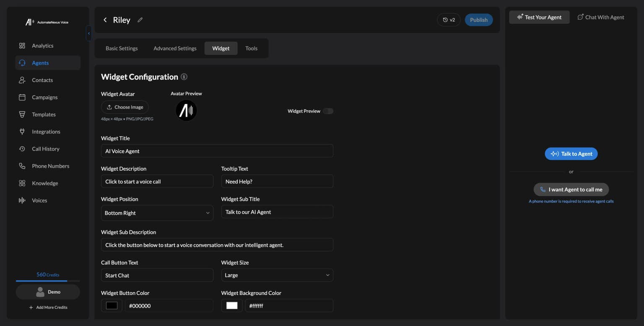This screenshot has width=644, height=326.
Task: Click the Phone Numbers handset icon
Action: pyautogui.click(x=22, y=166)
